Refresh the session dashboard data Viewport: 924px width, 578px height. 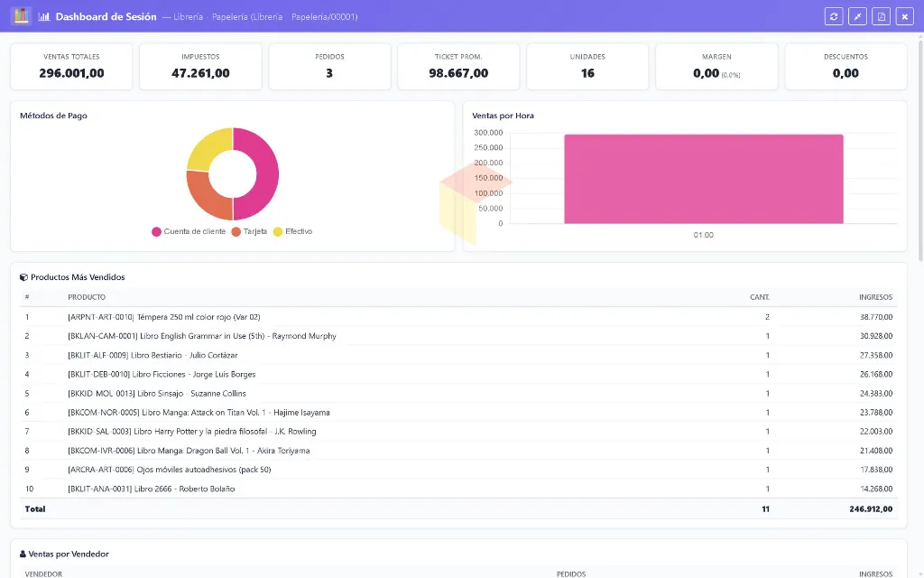(833, 16)
